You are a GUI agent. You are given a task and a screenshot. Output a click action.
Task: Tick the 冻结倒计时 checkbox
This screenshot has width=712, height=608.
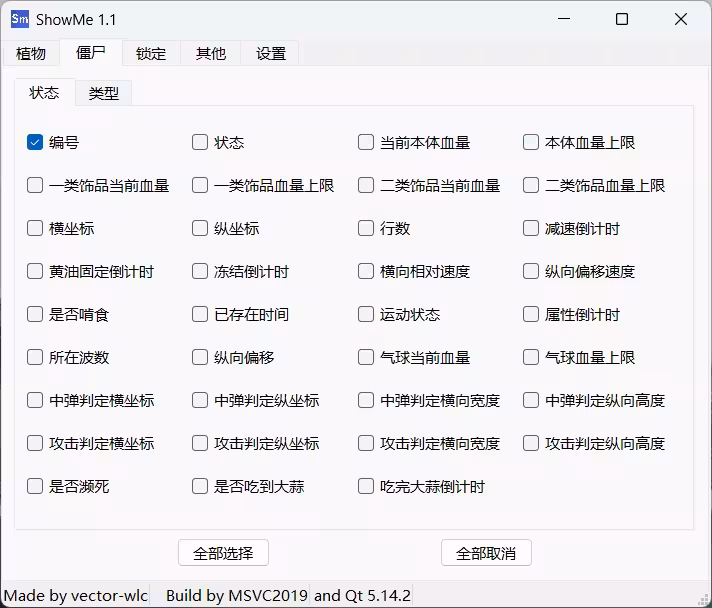200,271
